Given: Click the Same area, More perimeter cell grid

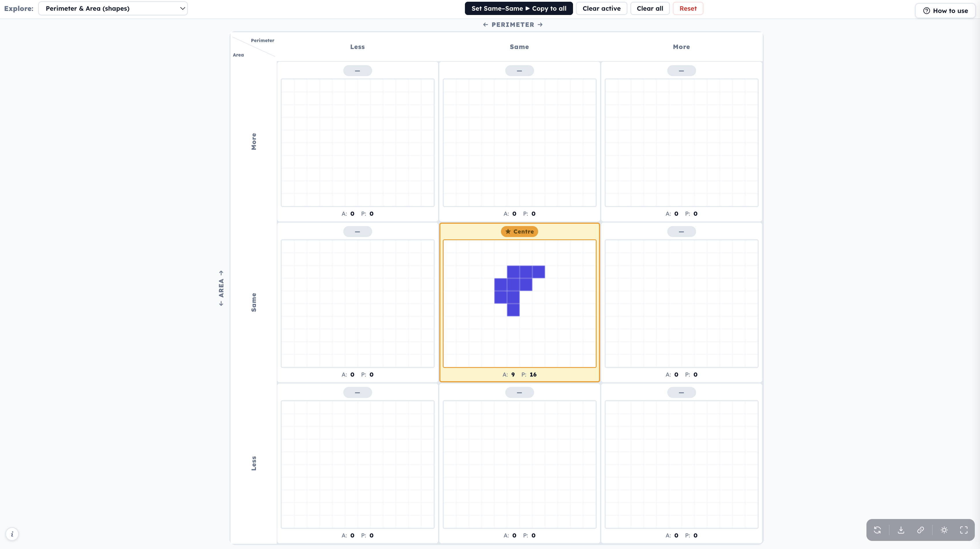Looking at the screenshot, I should (x=681, y=303).
